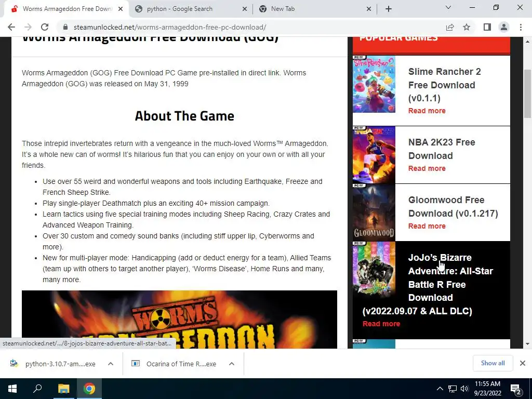Open the tab search chevron
The image size is (532, 399).
pyautogui.click(x=448, y=7)
